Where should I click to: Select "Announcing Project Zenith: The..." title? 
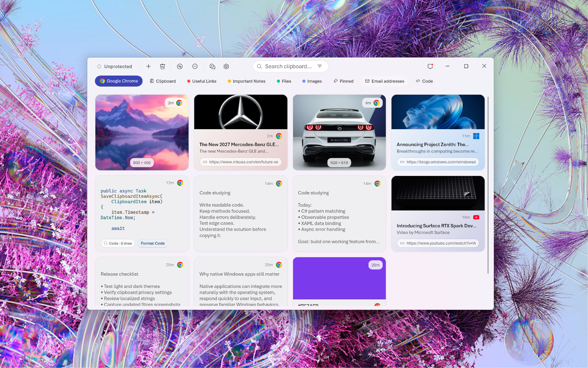point(433,145)
